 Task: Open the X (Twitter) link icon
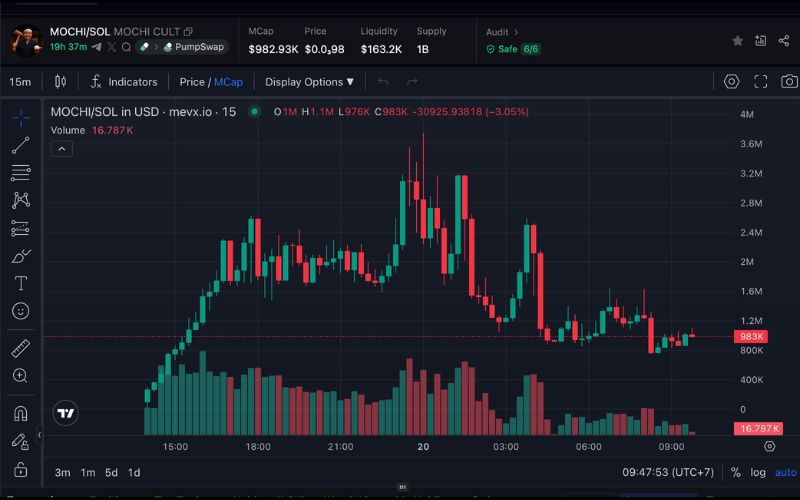[x=111, y=47]
